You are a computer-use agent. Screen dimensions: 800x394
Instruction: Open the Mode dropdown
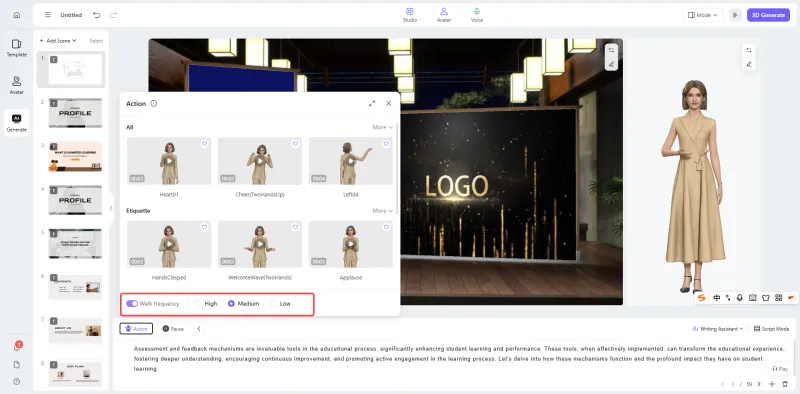coord(703,15)
